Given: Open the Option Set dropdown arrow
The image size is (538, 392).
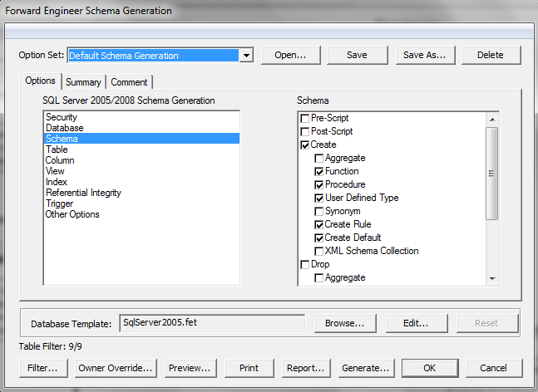Looking at the screenshot, I should pos(246,56).
